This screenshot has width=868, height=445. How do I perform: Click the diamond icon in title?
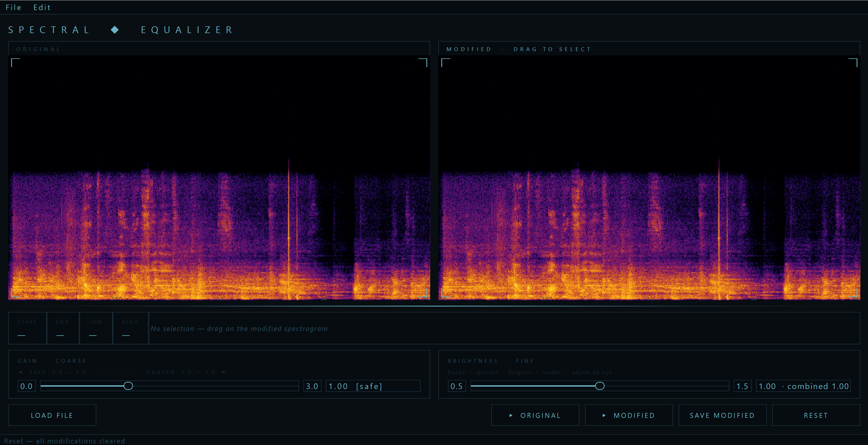coord(115,30)
